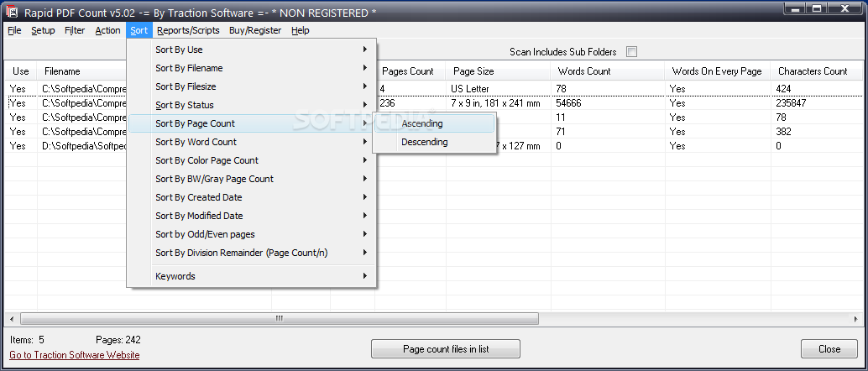Click the horizontal scrollbar thumb
868x371 pixels.
280,318
